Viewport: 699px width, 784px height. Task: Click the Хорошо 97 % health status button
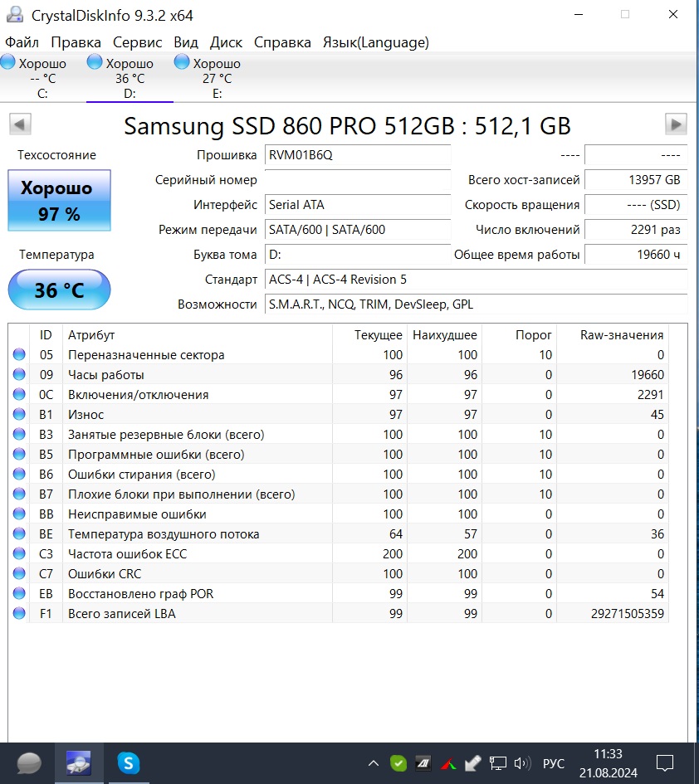(59, 201)
